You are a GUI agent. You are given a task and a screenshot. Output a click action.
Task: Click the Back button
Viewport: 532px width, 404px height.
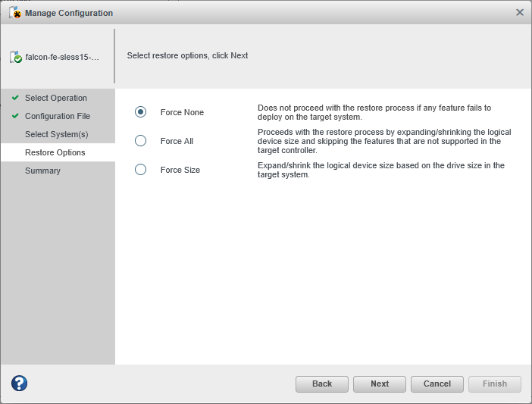(x=322, y=384)
